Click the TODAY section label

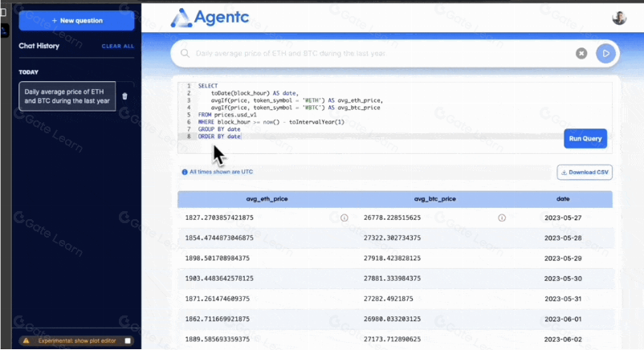(28, 72)
